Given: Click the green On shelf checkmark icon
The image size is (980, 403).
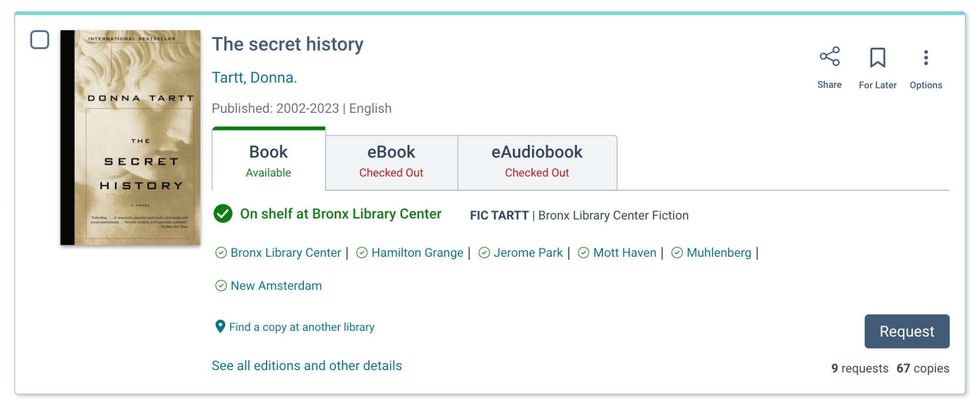Looking at the screenshot, I should (223, 214).
